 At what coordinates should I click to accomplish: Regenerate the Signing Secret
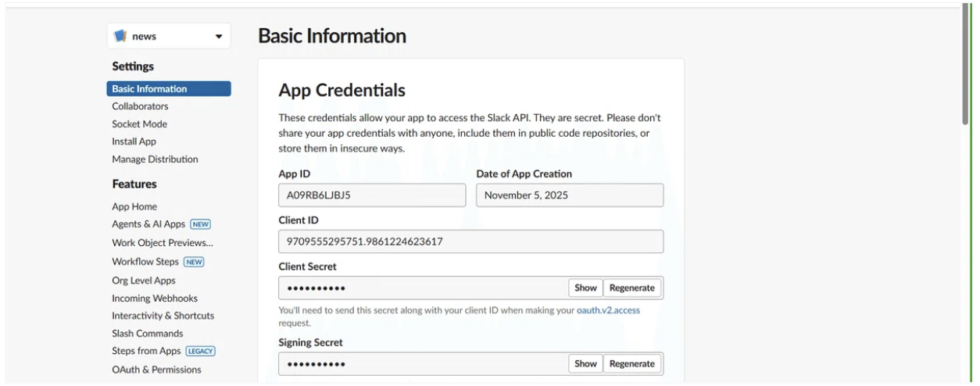pos(632,363)
